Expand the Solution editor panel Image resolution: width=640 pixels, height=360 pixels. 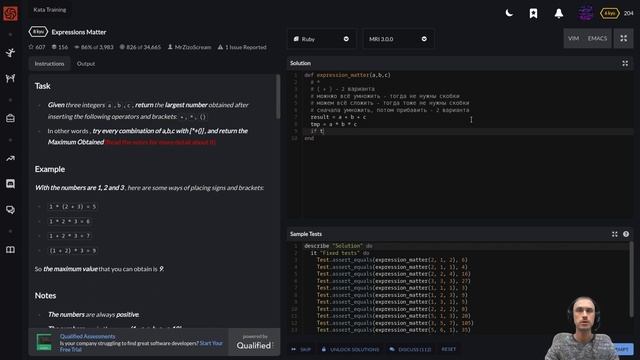click(x=625, y=63)
